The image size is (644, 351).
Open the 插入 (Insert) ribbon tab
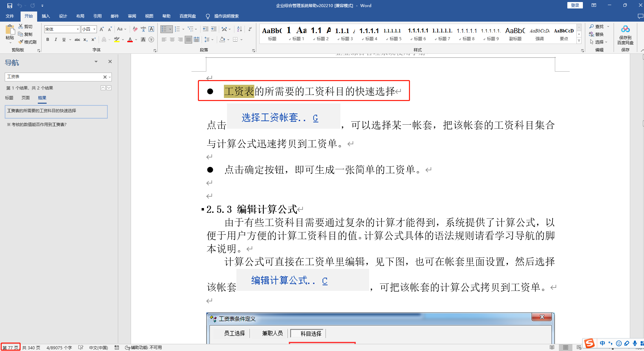coord(46,16)
